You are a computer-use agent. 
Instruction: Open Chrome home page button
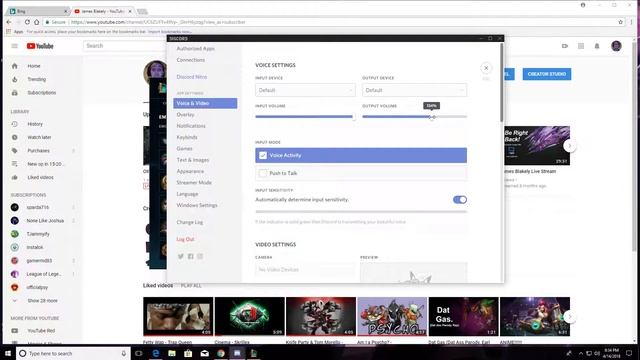coord(37,22)
